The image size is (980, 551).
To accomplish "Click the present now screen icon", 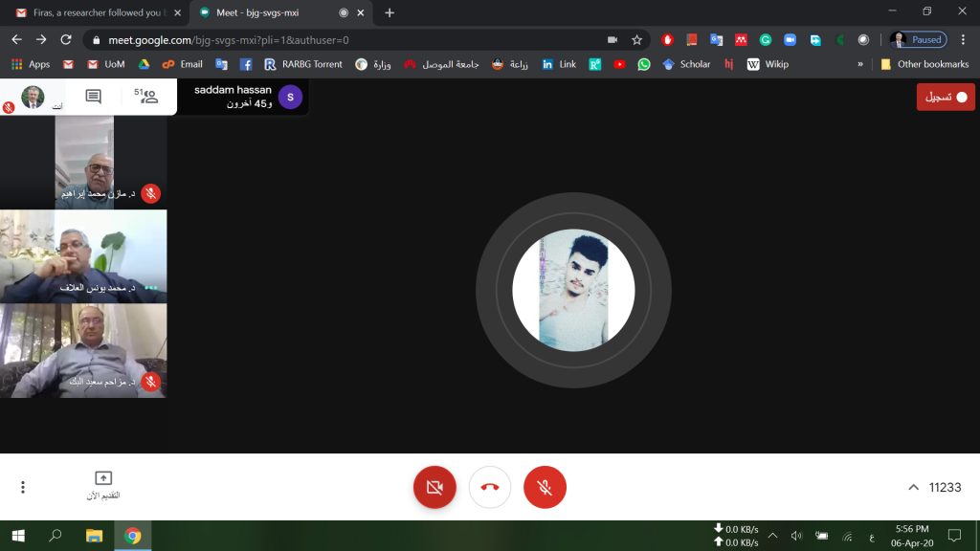I will pyautogui.click(x=103, y=478).
